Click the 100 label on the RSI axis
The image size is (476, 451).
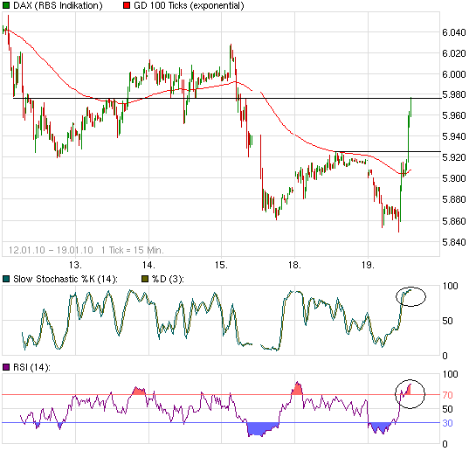pos(450,374)
